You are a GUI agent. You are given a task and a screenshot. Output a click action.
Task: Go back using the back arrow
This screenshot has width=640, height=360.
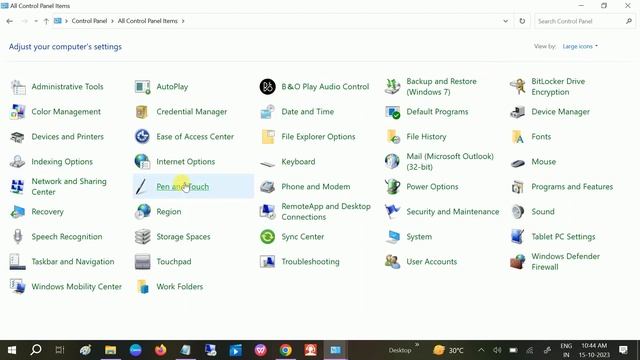(10, 21)
